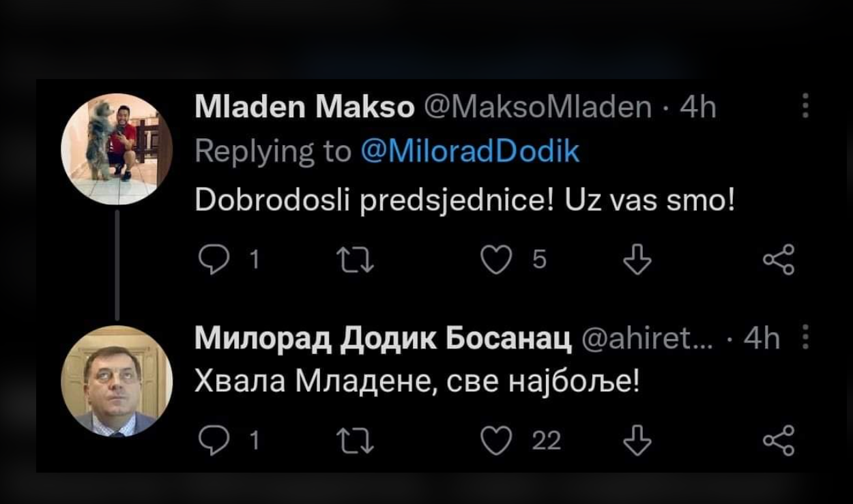This screenshot has width=853, height=504.
Task: Reply to Милорад Додик Босанац's tweet
Action: point(214,441)
